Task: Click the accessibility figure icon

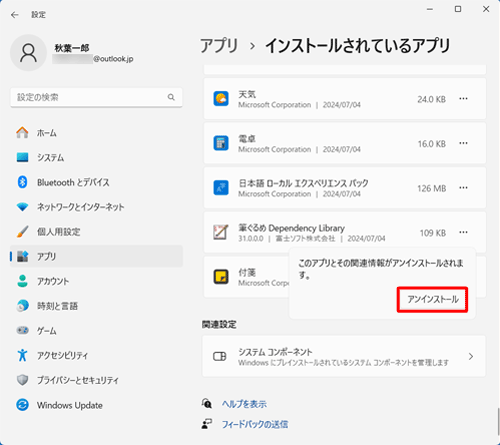Action: tap(22, 355)
